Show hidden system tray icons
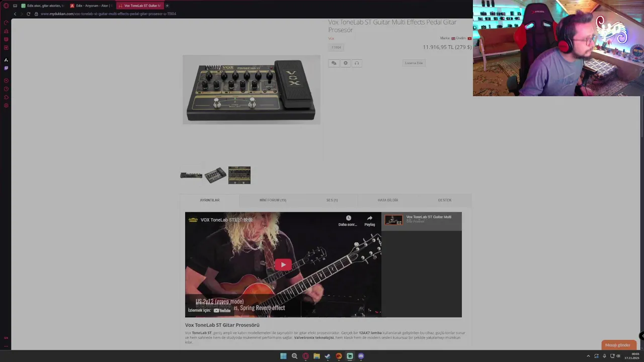Screen dimensions: 644x362 pyautogui.click(x=588, y=356)
